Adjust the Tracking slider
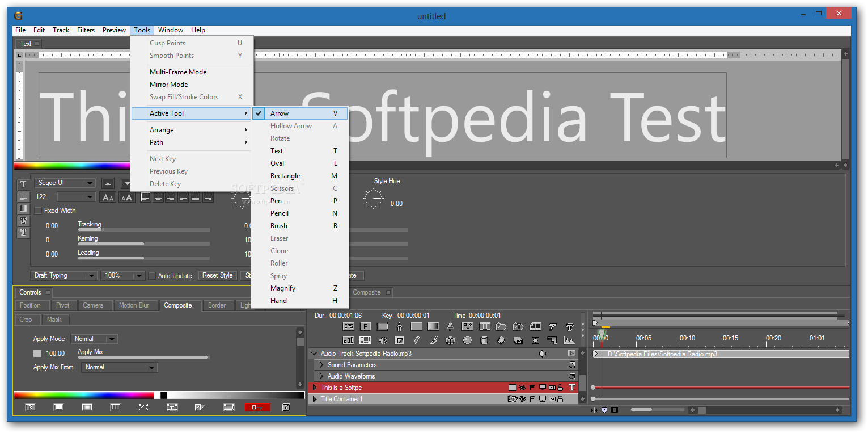The height and width of the screenshot is (433, 868). (143, 230)
